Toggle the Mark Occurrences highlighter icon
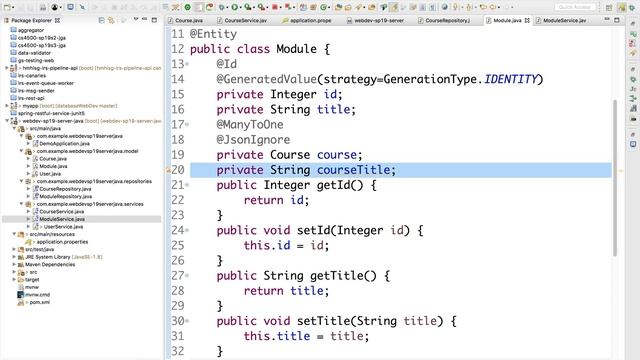This screenshot has height=360, width=640. pyautogui.click(x=394, y=7)
